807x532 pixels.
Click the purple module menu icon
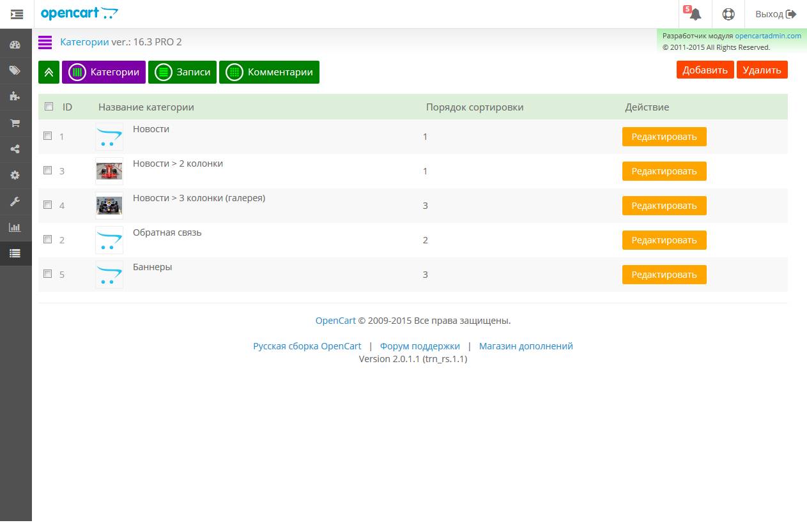[45, 42]
